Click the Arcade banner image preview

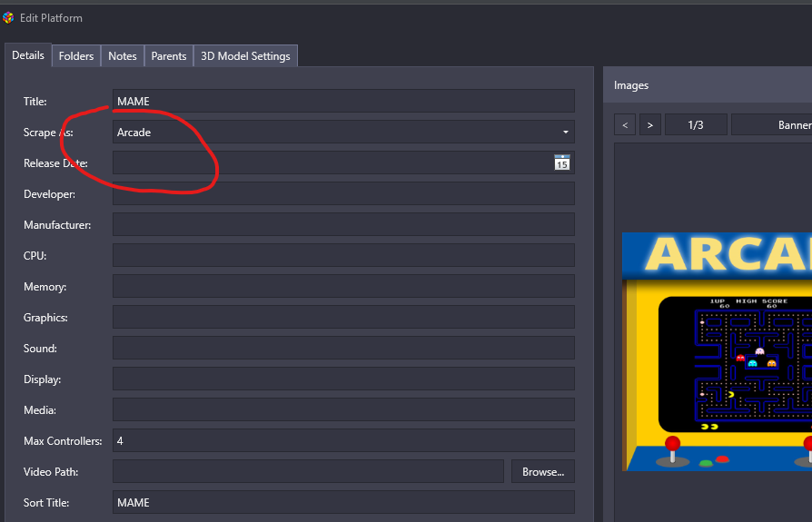[717, 352]
